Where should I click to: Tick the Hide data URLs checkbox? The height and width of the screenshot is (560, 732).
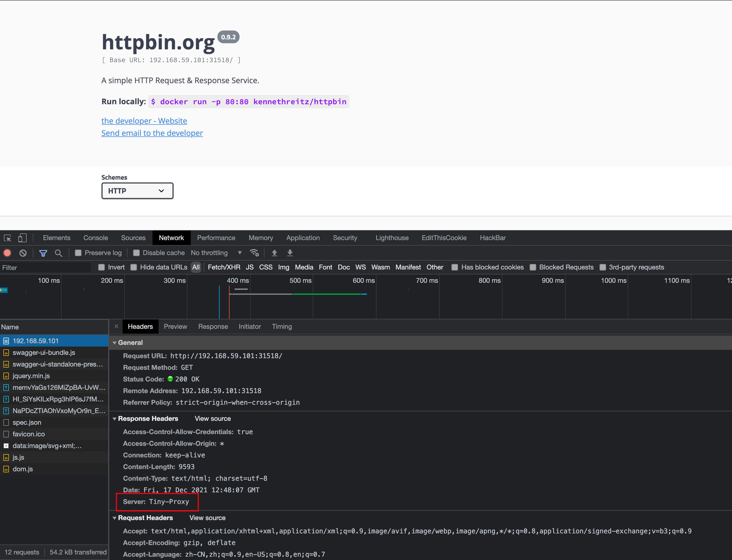[x=134, y=267]
